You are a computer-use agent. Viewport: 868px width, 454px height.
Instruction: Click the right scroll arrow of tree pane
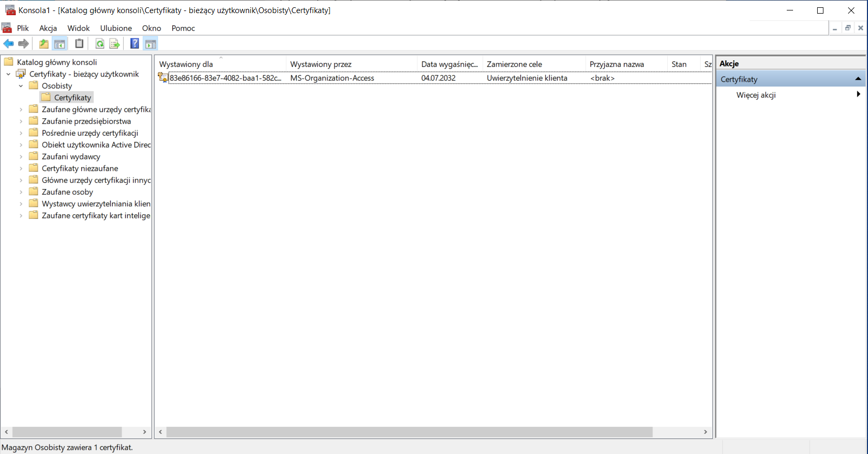pos(145,432)
